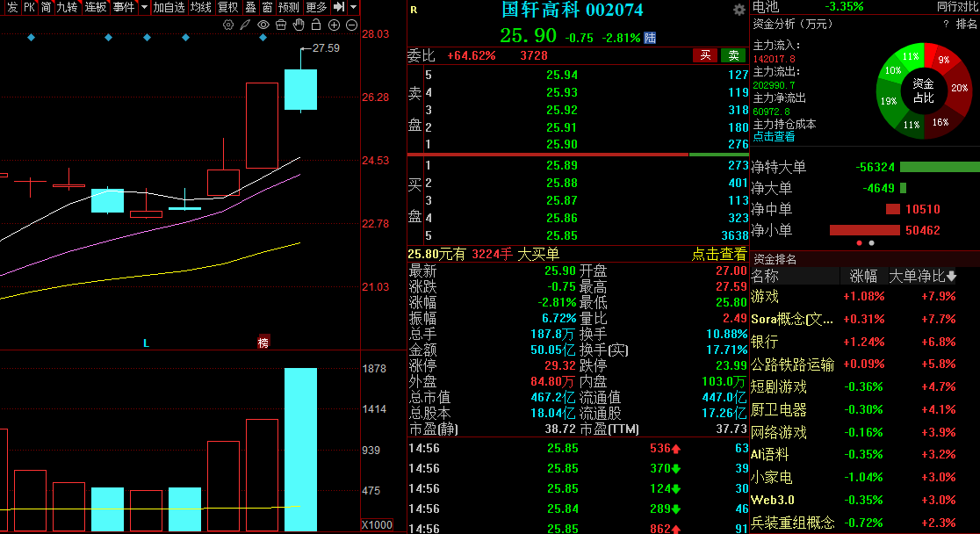Open the 事件 toolbar item
Screen dimensions: 980x534
[124, 7]
